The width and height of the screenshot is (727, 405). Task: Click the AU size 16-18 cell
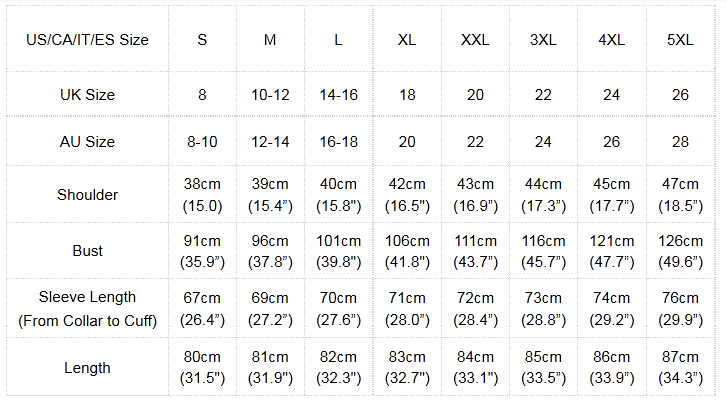pos(338,142)
